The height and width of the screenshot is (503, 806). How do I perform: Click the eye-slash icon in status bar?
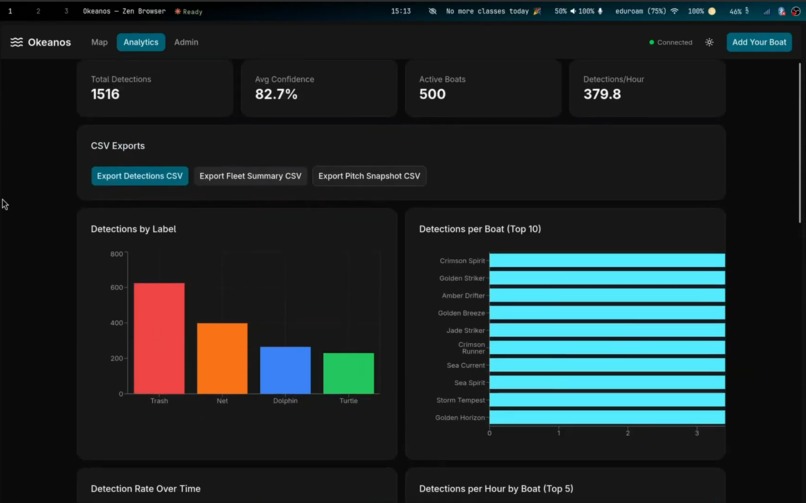click(432, 11)
